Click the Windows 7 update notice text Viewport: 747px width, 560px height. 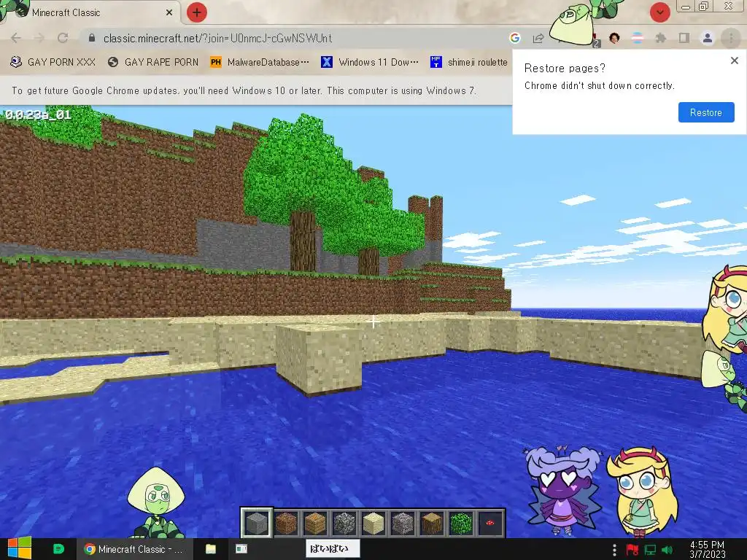click(244, 90)
